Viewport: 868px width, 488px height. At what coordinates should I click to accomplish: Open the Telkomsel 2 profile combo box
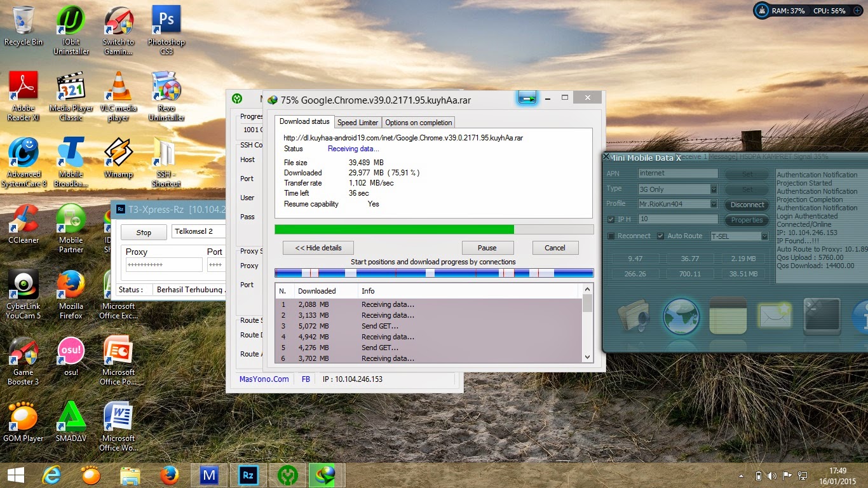[x=199, y=231]
